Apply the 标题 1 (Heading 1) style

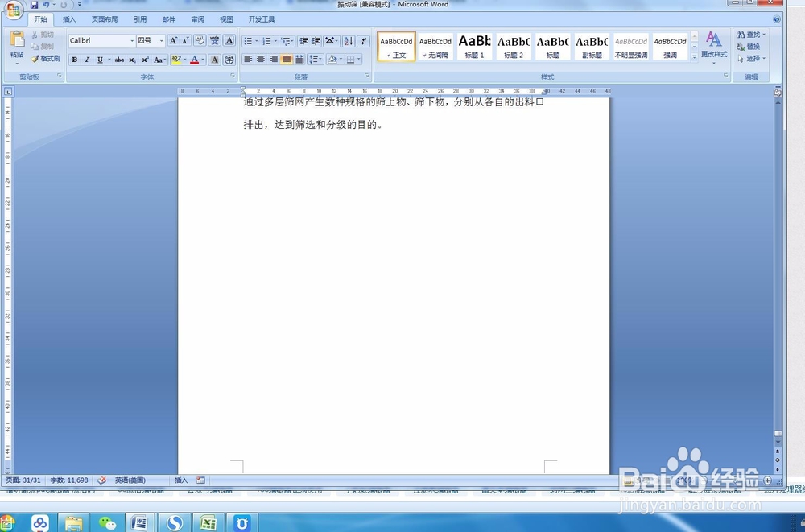click(474, 46)
